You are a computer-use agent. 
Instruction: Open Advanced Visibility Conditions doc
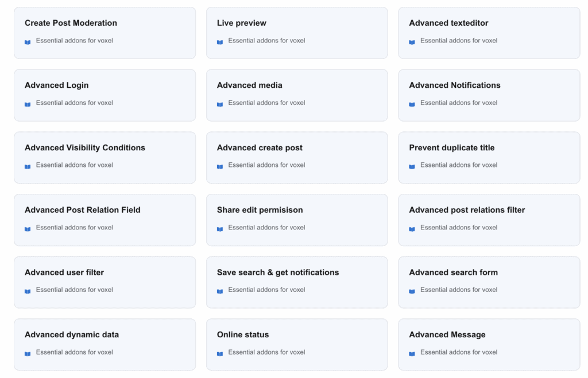click(85, 148)
